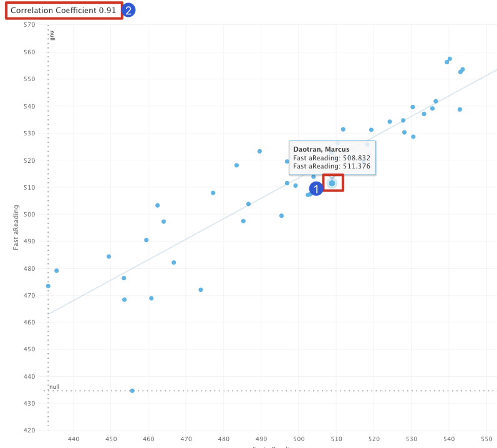Click the tooltip value 511.376

pyautogui.click(x=357, y=166)
